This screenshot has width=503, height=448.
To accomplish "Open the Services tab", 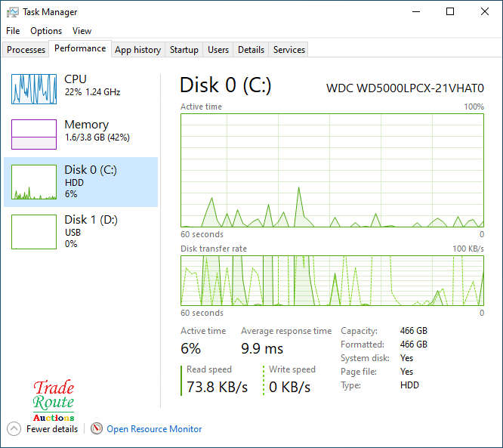I will pyautogui.click(x=289, y=50).
